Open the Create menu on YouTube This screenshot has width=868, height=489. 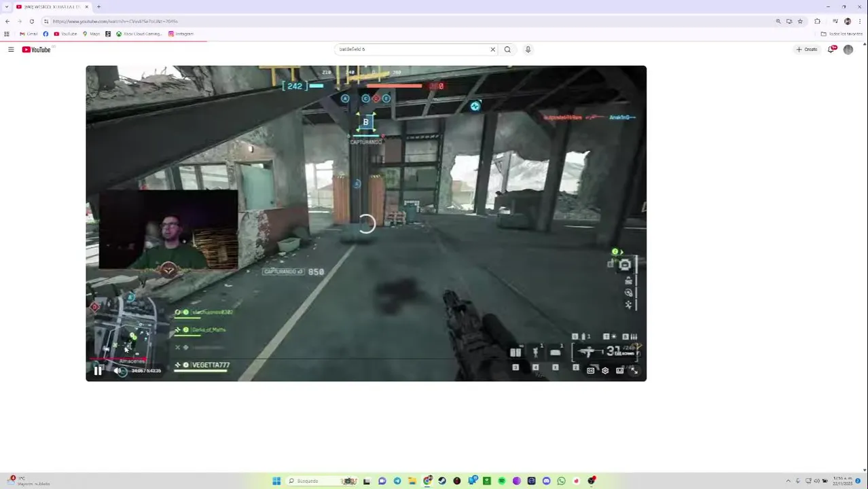pyautogui.click(x=807, y=50)
